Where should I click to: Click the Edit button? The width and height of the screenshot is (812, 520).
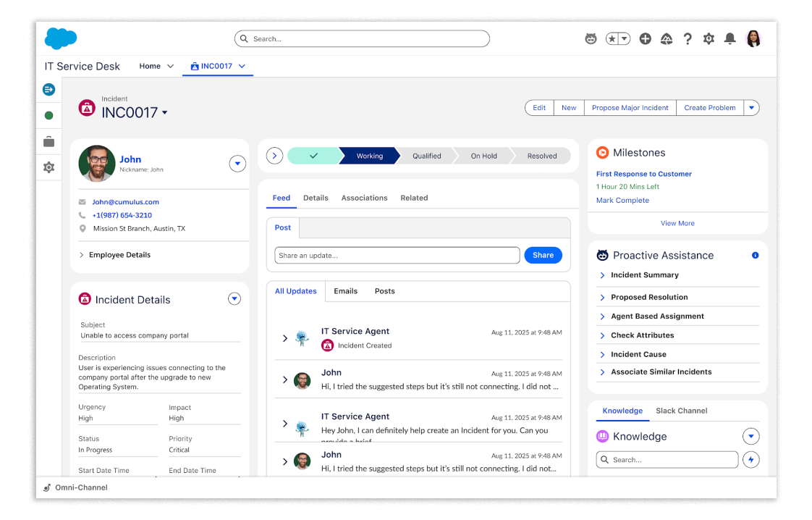pyautogui.click(x=539, y=108)
